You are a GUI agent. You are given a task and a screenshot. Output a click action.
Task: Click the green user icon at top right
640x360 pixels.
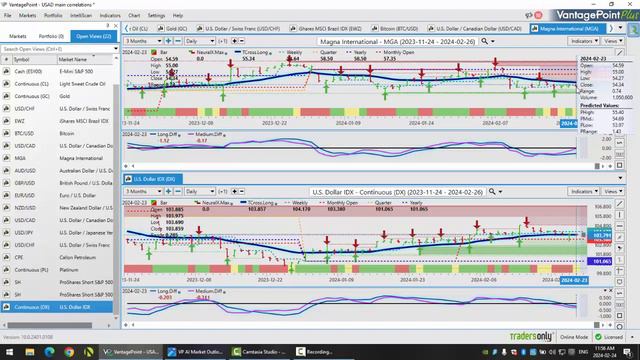pos(633,30)
